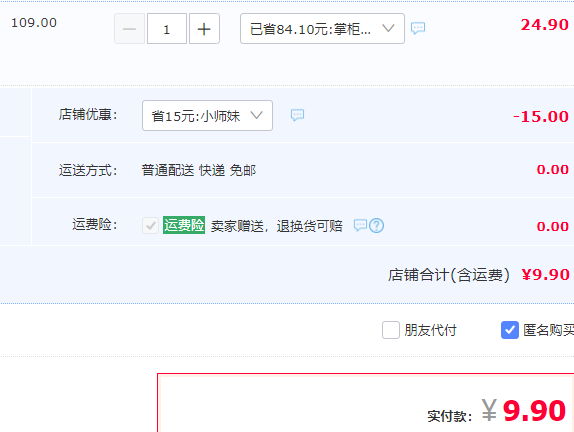This screenshot has height=432, width=574.
Task: Click the comment icon beside 店铺优惠 dropdown
Action: click(x=297, y=115)
